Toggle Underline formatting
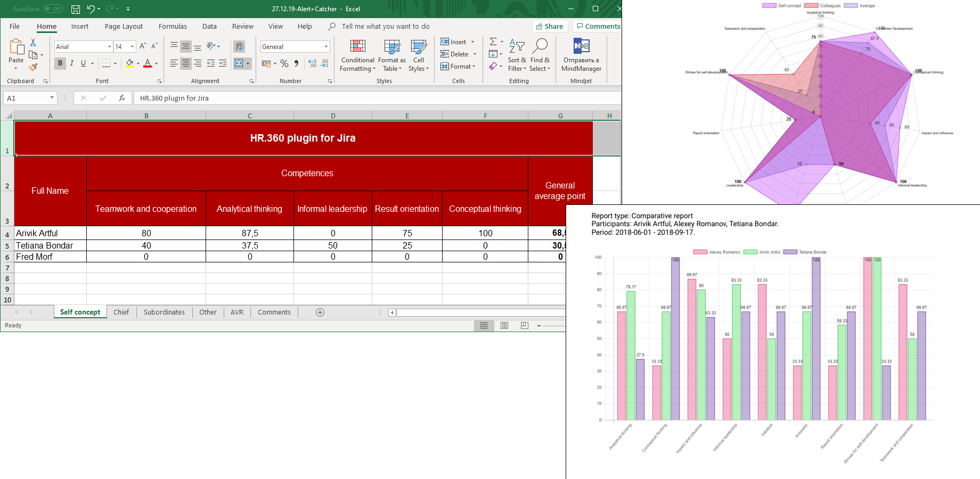The height and width of the screenshot is (479, 980). coord(83,63)
